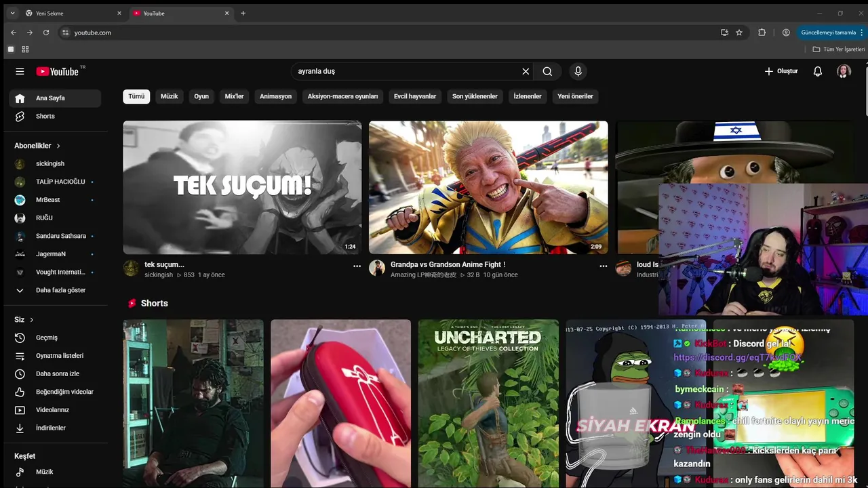868x488 pixels.
Task: Open İndirilenler downloads
Action: click(x=55, y=428)
